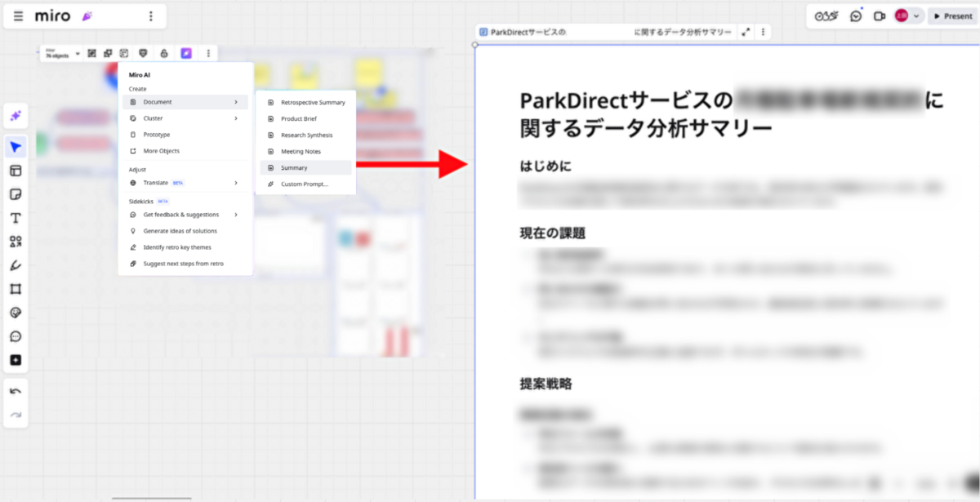Choose Custom Prompt option
The width and height of the screenshot is (980, 502).
click(305, 184)
